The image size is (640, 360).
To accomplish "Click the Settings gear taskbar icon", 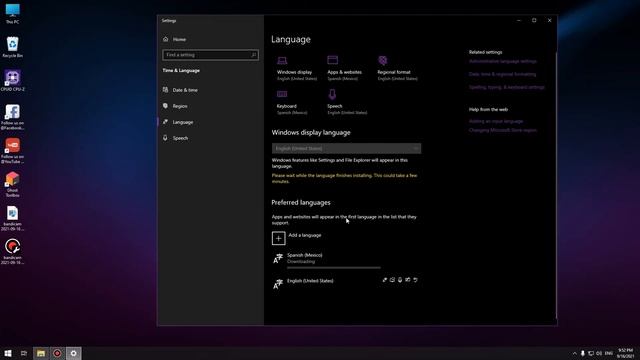I will (73, 353).
